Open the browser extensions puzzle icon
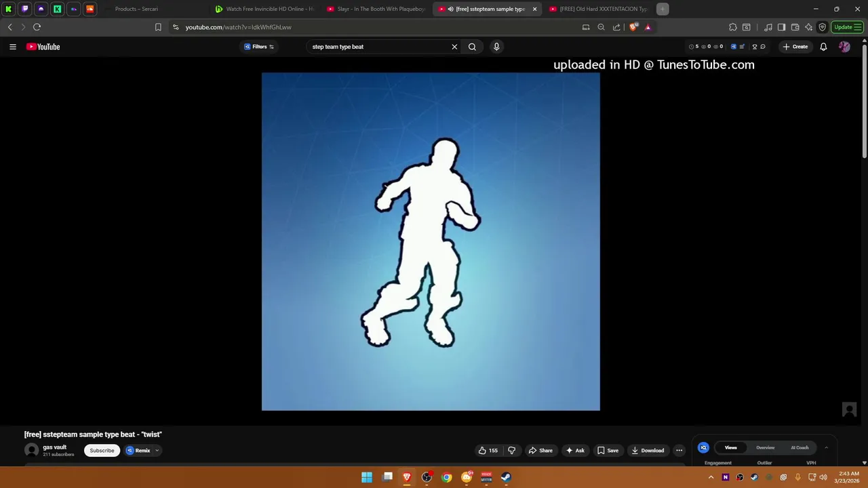This screenshot has height=488, width=868. [x=733, y=27]
